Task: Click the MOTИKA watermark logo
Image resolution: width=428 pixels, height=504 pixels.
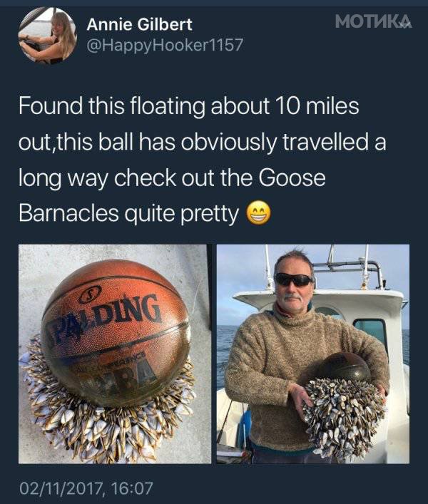Action: point(373,21)
